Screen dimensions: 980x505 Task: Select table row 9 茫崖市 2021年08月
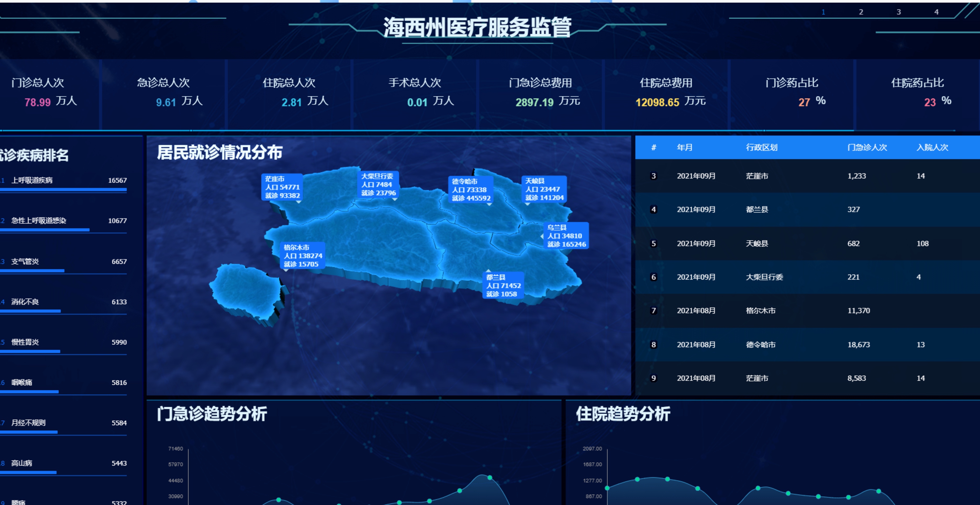pyautogui.click(x=807, y=378)
